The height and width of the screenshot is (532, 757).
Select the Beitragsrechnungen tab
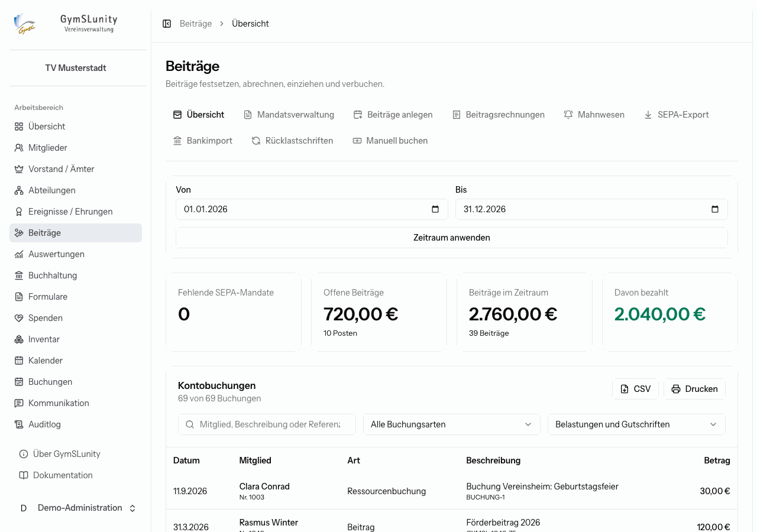(498, 115)
